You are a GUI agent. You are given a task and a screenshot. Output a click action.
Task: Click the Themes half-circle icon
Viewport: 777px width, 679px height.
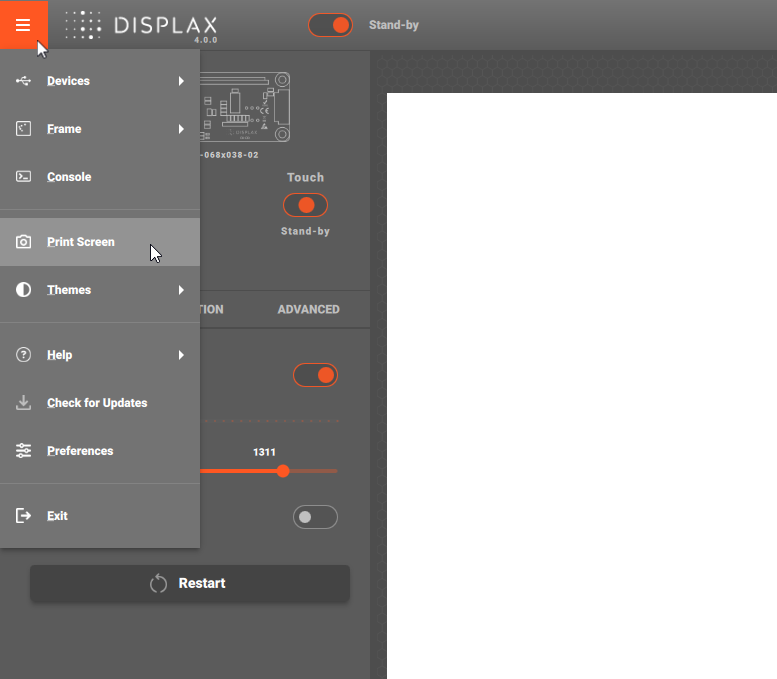click(24, 290)
